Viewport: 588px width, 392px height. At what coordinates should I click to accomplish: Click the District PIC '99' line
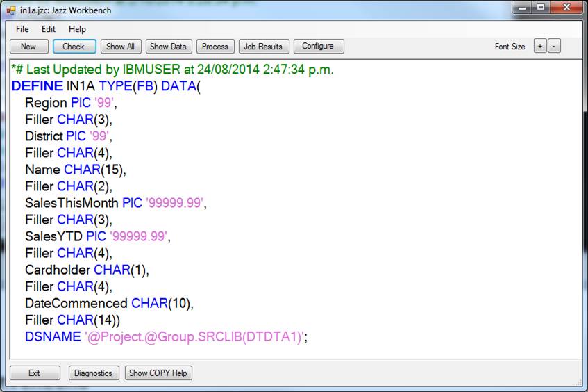coord(68,136)
